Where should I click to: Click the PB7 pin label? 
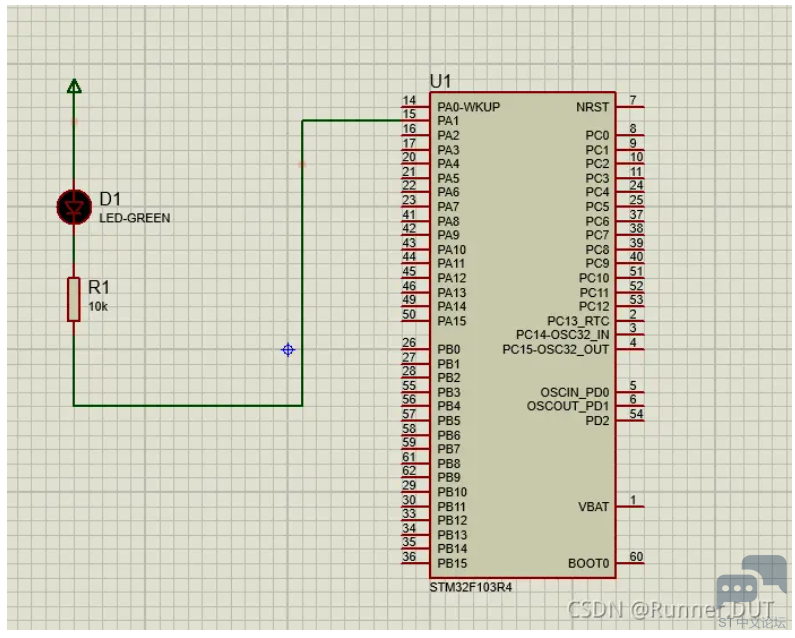click(x=449, y=449)
